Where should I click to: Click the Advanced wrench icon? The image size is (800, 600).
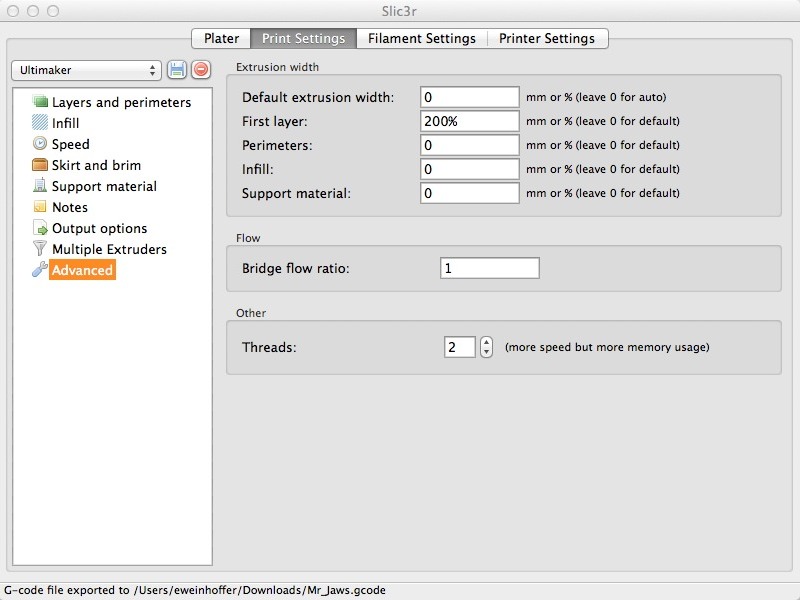[40, 269]
